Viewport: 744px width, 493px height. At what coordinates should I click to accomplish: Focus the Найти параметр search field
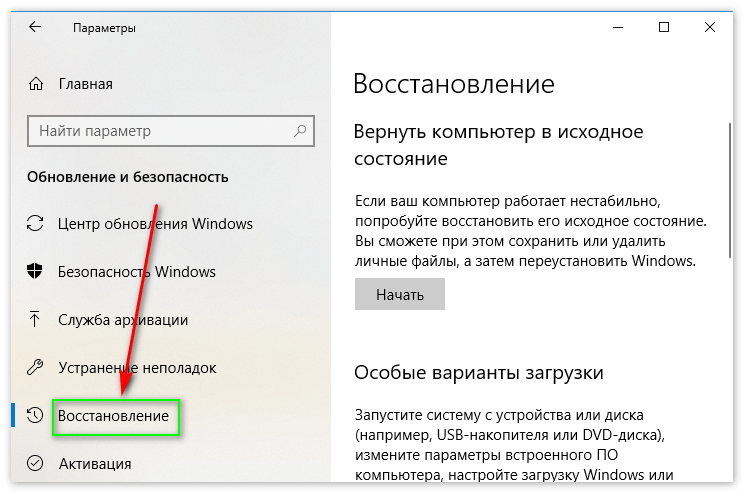[171, 130]
